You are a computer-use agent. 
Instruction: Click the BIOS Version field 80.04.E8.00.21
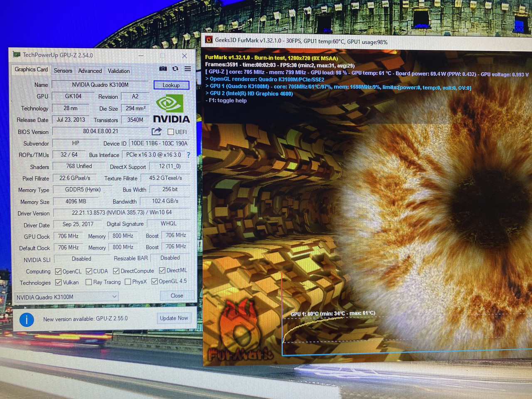(x=101, y=131)
